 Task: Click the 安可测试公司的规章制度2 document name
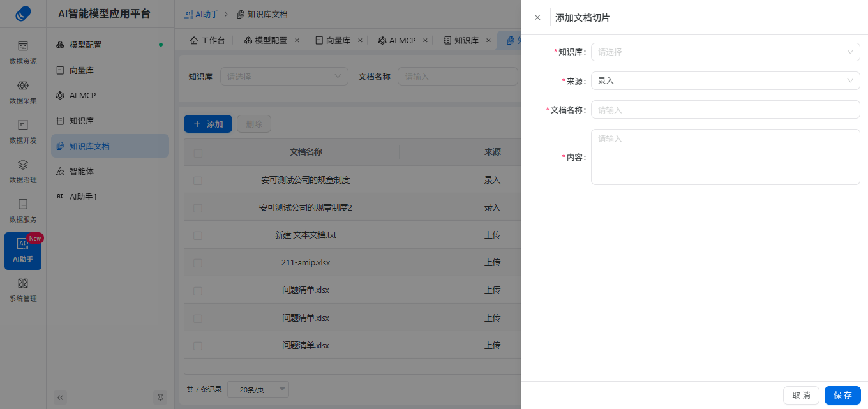pos(306,208)
